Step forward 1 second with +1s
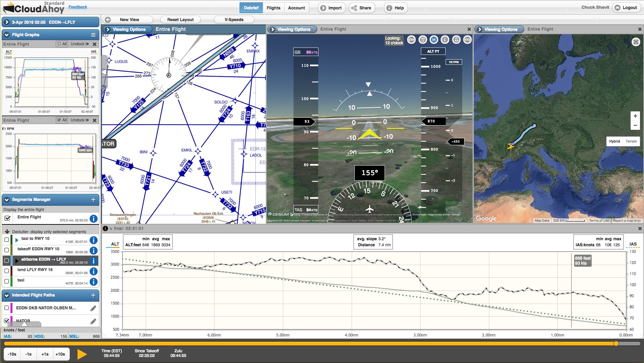The image size is (644, 363). tap(45, 354)
